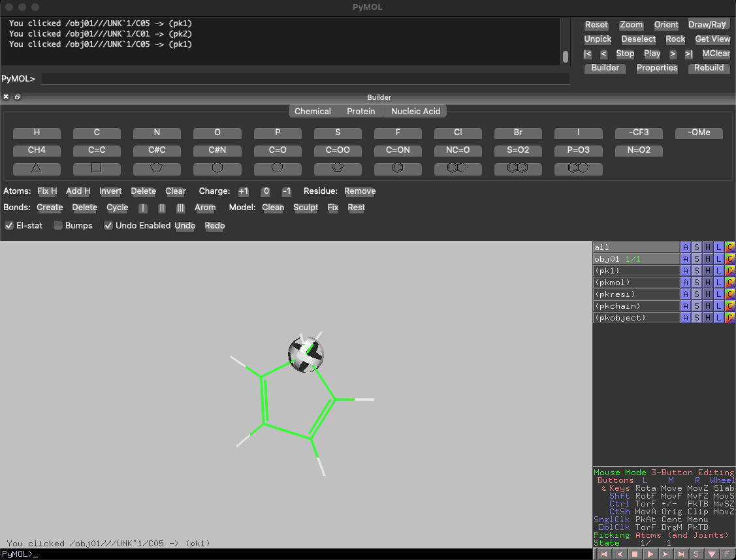Image resolution: width=736 pixels, height=560 pixels.
Task: Set single bond order button
Action: (142, 208)
